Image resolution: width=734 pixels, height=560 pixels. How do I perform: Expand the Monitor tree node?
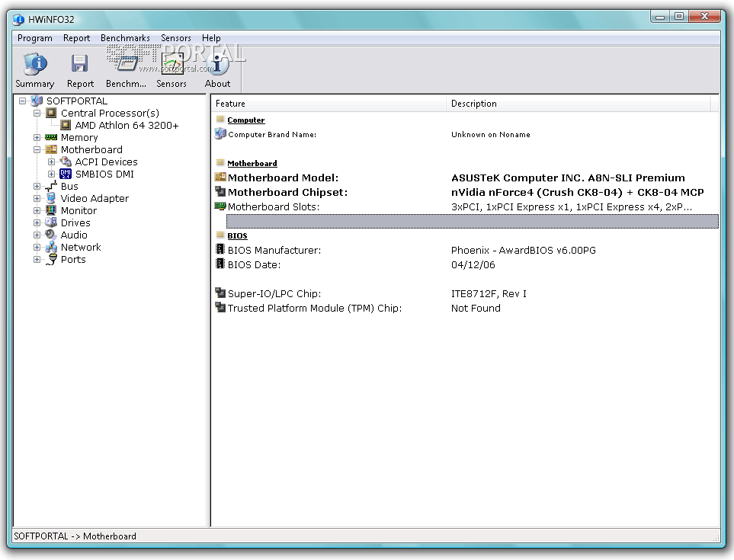[x=37, y=210]
